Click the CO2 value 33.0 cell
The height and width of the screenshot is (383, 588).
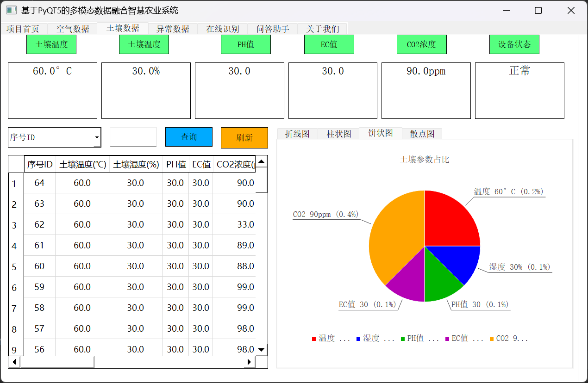235,225
